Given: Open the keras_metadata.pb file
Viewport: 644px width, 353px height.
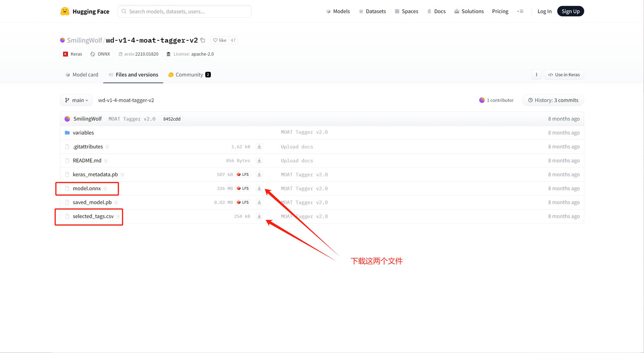Looking at the screenshot, I should tap(95, 175).
